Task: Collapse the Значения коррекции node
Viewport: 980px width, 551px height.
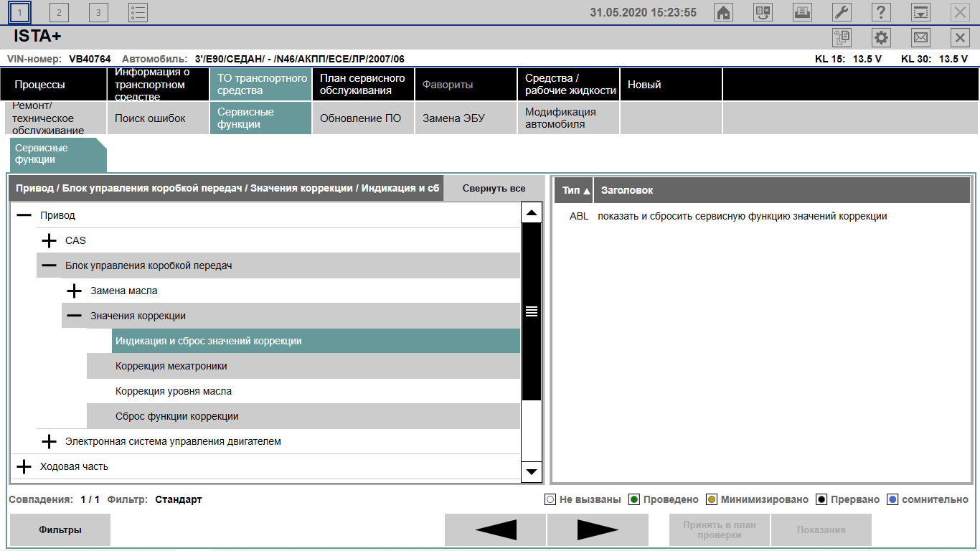Action: click(74, 316)
